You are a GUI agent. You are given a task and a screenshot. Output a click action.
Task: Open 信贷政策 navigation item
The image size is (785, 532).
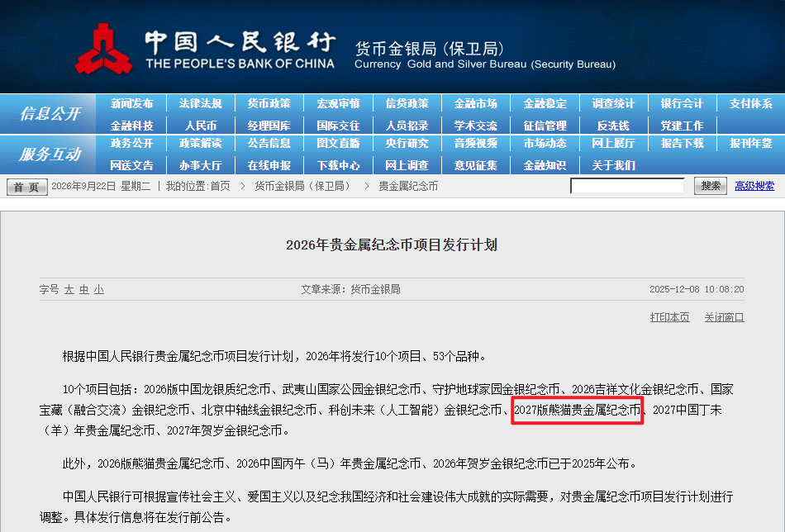tap(407, 103)
